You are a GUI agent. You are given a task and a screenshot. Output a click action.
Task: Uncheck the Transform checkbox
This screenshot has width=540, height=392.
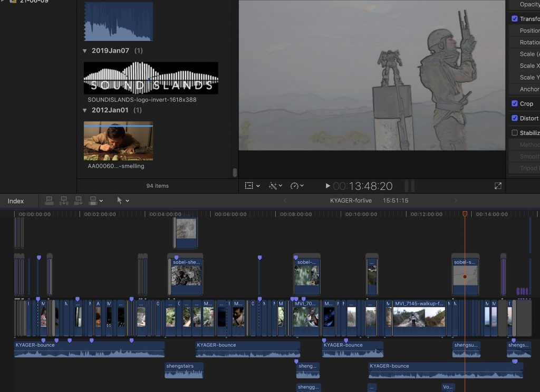point(515,18)
